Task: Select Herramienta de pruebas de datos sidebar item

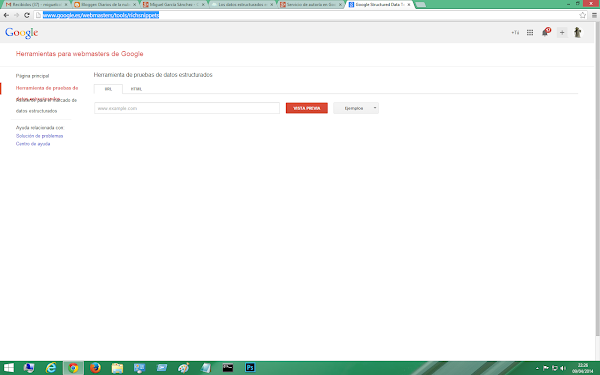Action: coord(47,88)
